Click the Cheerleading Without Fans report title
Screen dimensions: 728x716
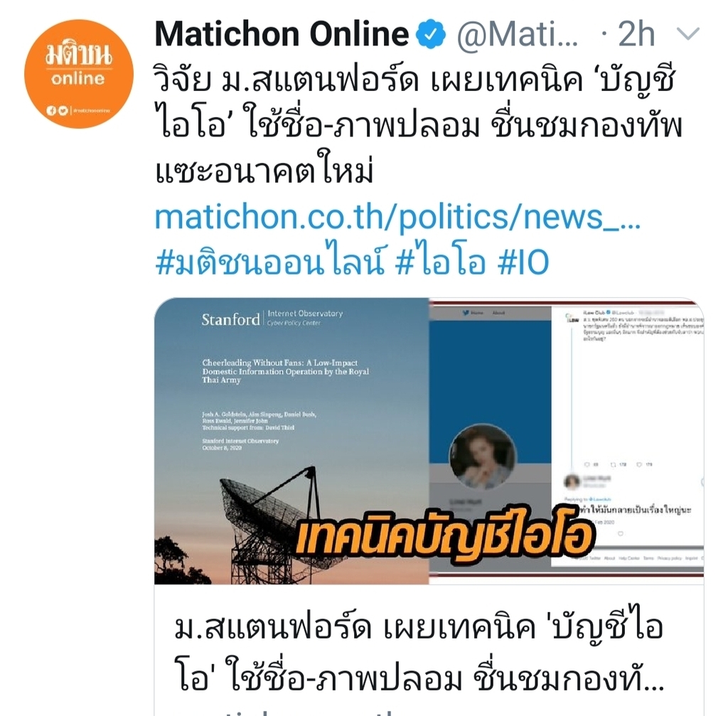(x=286, y=371)
